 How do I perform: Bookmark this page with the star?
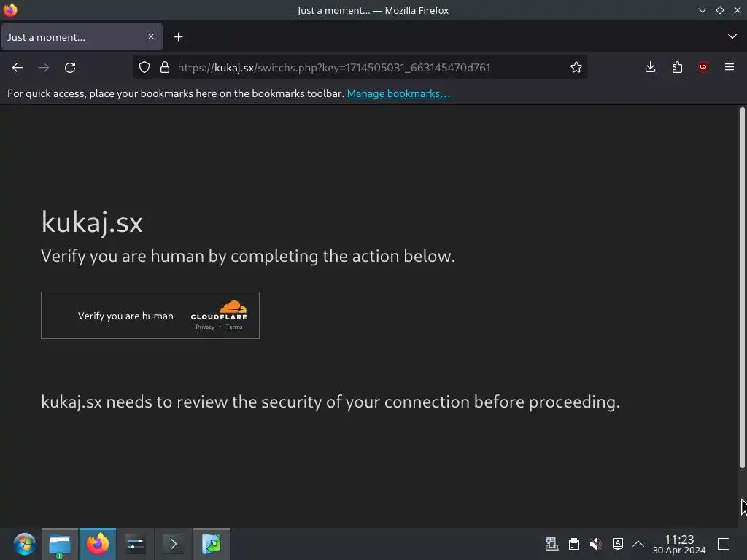576,68
